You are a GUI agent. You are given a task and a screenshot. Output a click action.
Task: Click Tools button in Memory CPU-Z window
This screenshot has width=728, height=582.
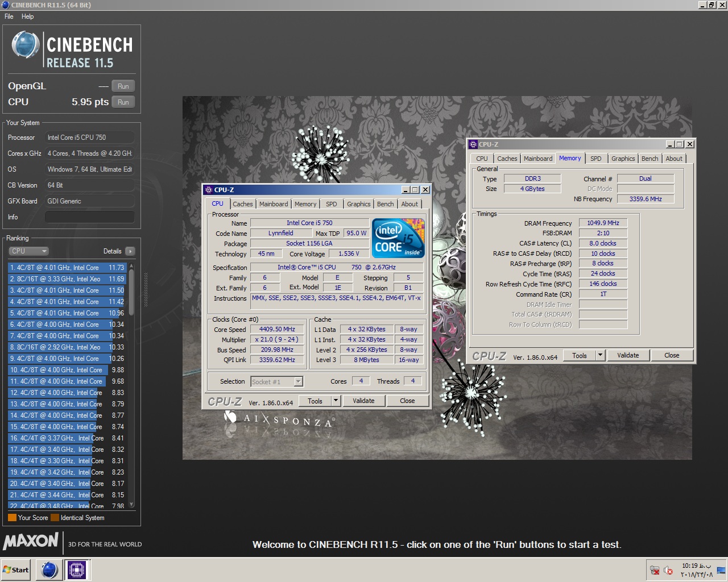point(580,355)
